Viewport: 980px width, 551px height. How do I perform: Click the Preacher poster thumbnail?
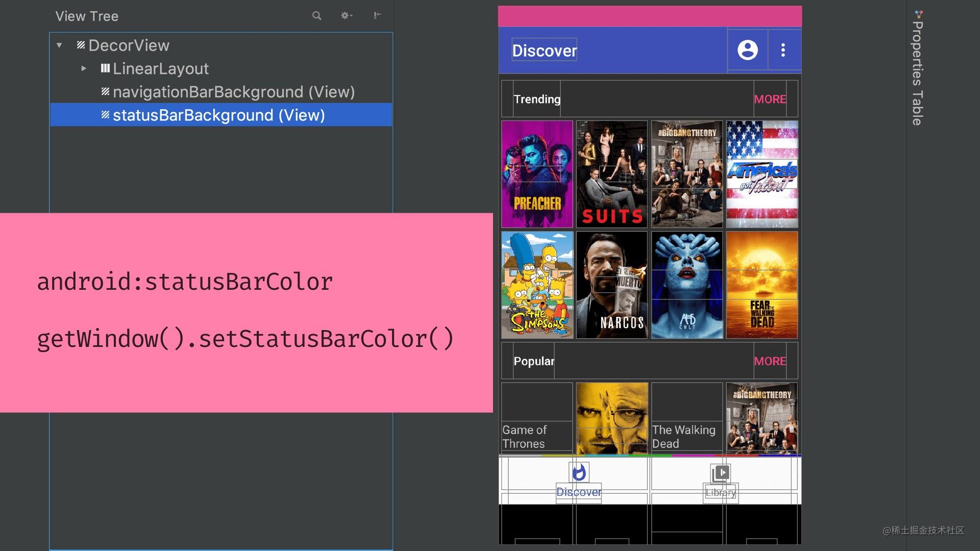point(536,174)
